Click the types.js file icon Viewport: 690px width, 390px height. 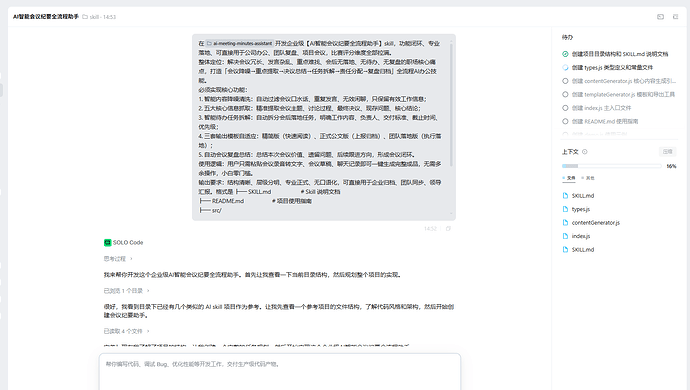click(x=565, y=209)
